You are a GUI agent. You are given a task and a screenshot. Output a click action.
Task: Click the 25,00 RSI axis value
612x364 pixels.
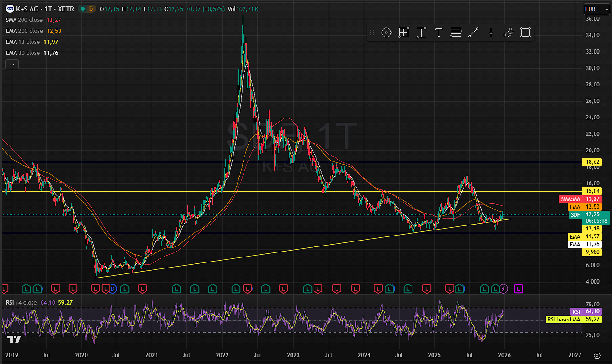[592, 335]
